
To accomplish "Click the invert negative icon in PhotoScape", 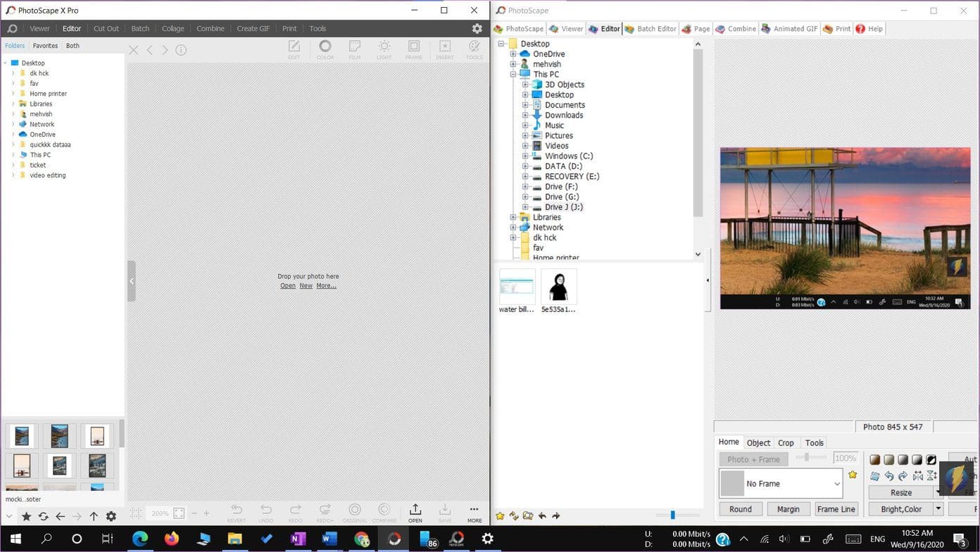I will (931, 460).
